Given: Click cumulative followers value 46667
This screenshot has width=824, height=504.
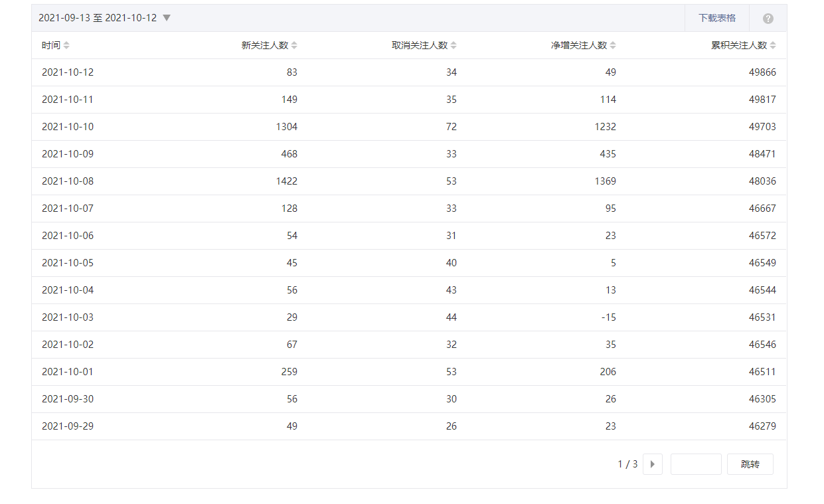Looking at the screenshot, I should point(762,209).
